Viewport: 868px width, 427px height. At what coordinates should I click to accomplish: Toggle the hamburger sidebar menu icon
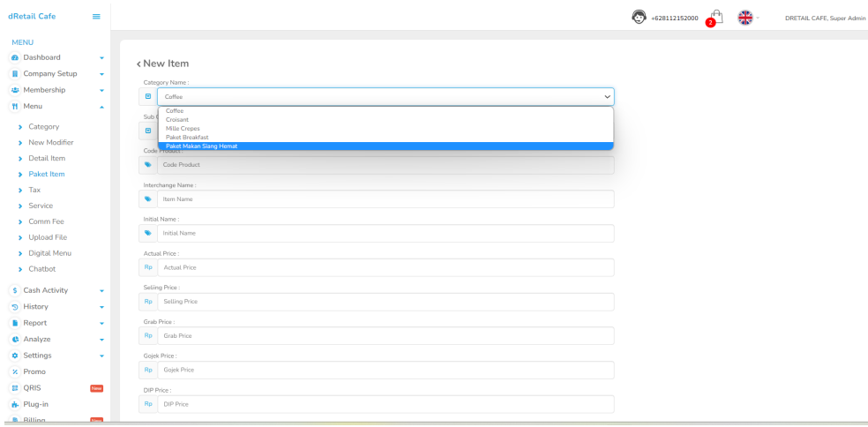(x=96, y=17)
